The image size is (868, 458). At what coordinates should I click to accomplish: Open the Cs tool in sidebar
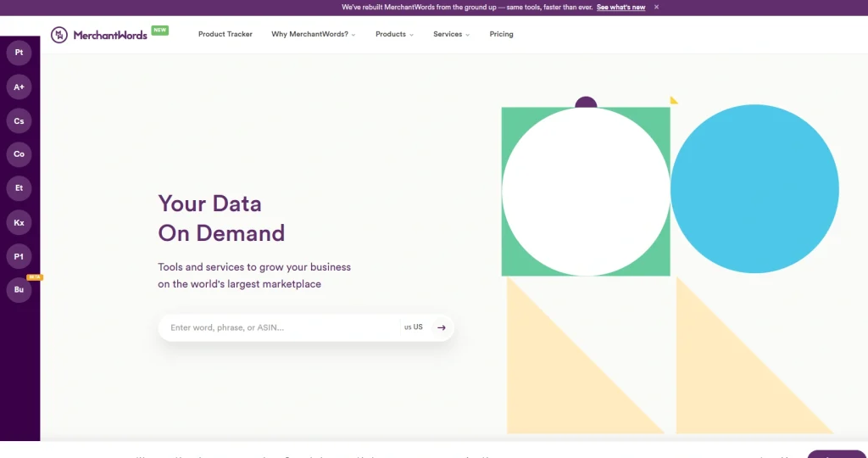click(19, 120)
